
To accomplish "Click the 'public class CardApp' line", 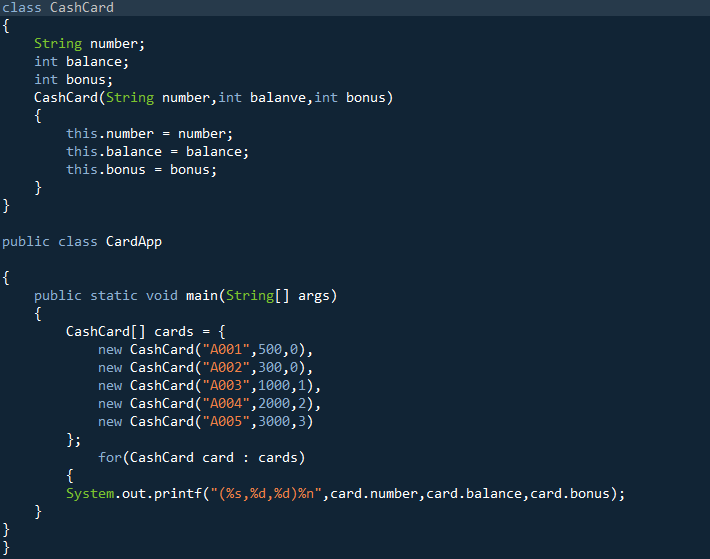I will (82, 242).
